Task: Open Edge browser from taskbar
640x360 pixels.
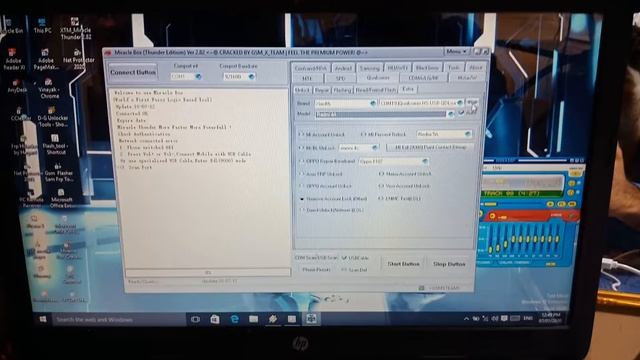Action: pyautogui.click(x=234, y=319)
